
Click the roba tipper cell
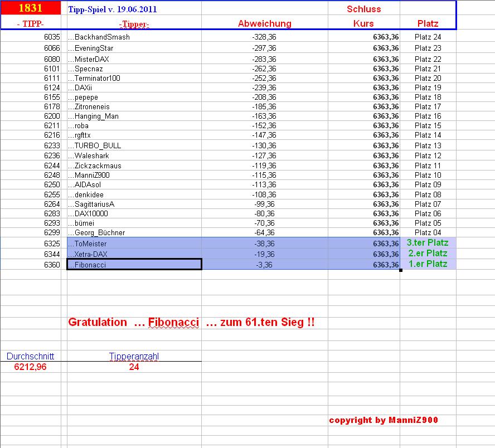[x=134, y=125]
